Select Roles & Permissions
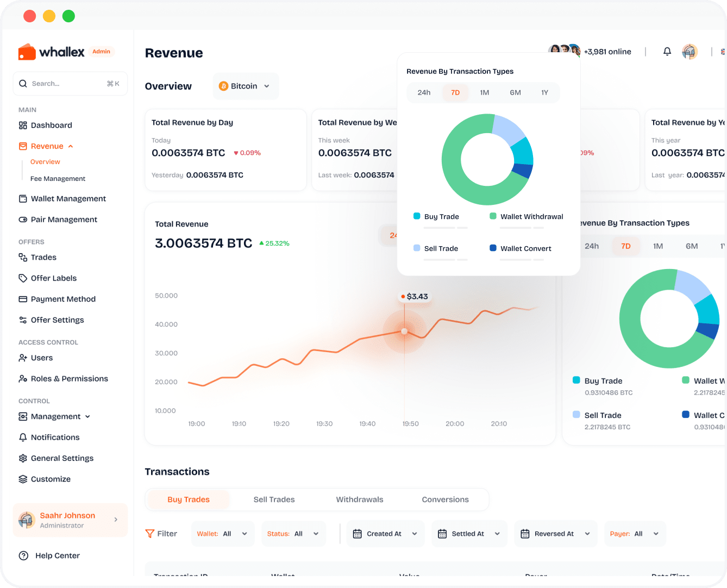The height and width of the screenshot is (588, 727). click(70, 378)
